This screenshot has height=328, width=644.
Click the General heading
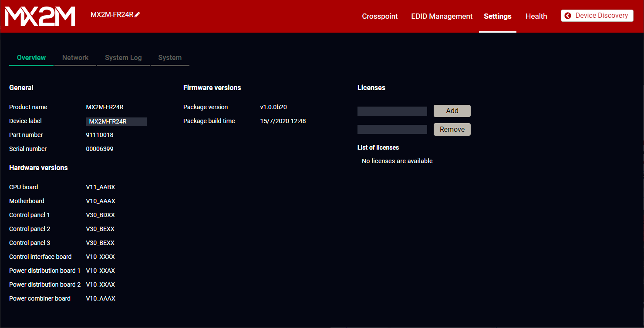pos(21,87)
